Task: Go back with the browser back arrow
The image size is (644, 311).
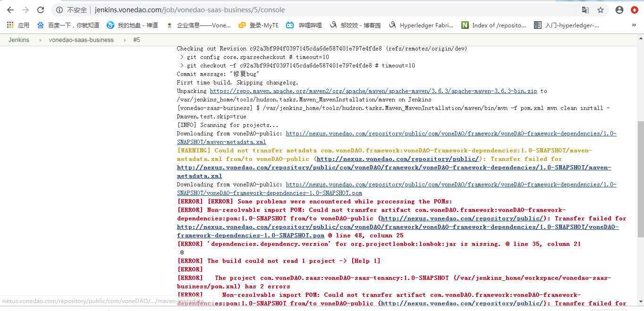Action: pos(10,10)
